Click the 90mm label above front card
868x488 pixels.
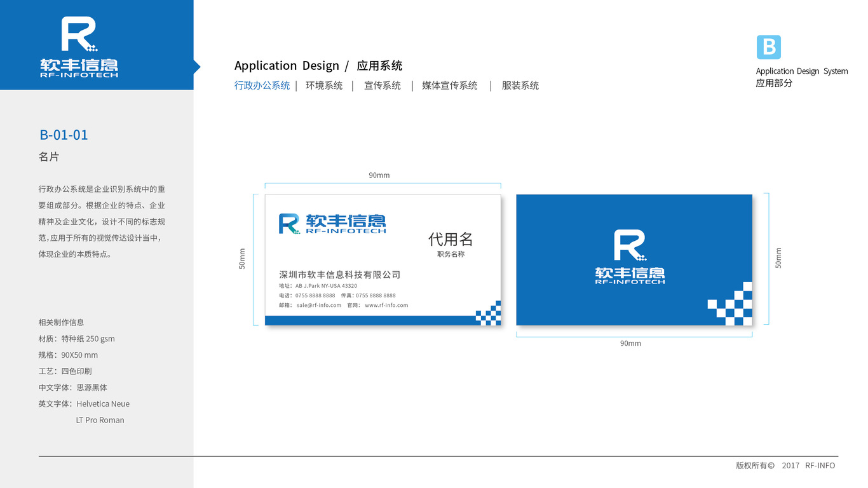point(379,175)
